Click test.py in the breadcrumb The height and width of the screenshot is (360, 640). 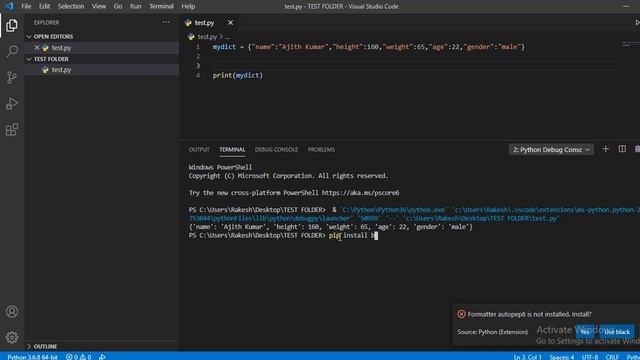207,37
